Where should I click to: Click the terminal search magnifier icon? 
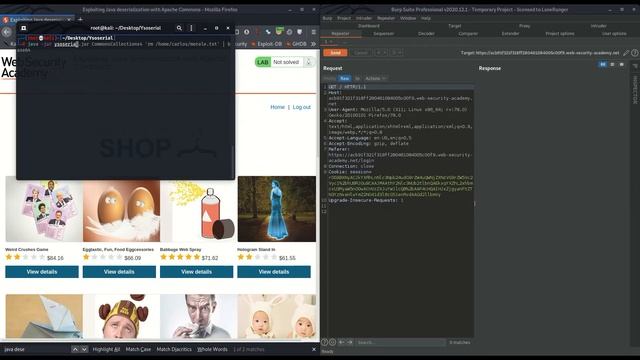tap(179, 28)
